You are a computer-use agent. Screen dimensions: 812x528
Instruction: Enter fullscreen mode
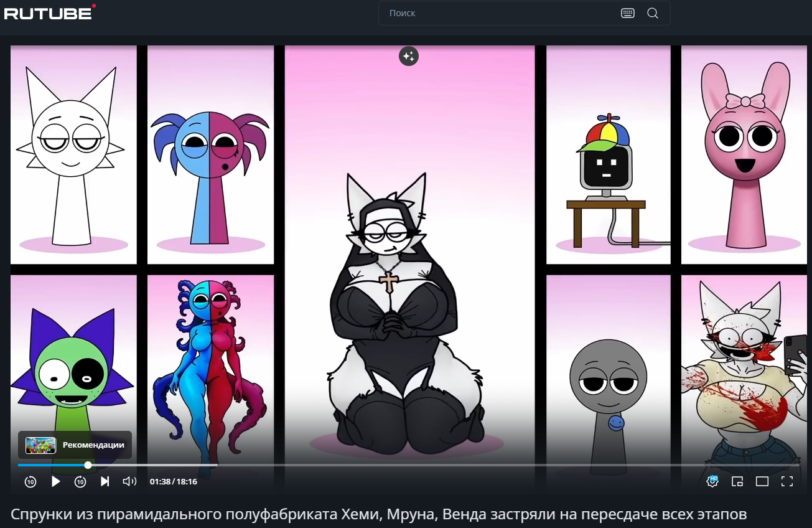pos(787,481)
